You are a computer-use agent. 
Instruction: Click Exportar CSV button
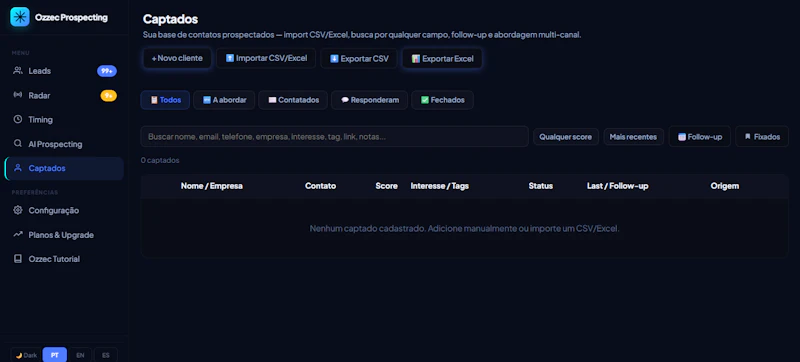[359, 58]
